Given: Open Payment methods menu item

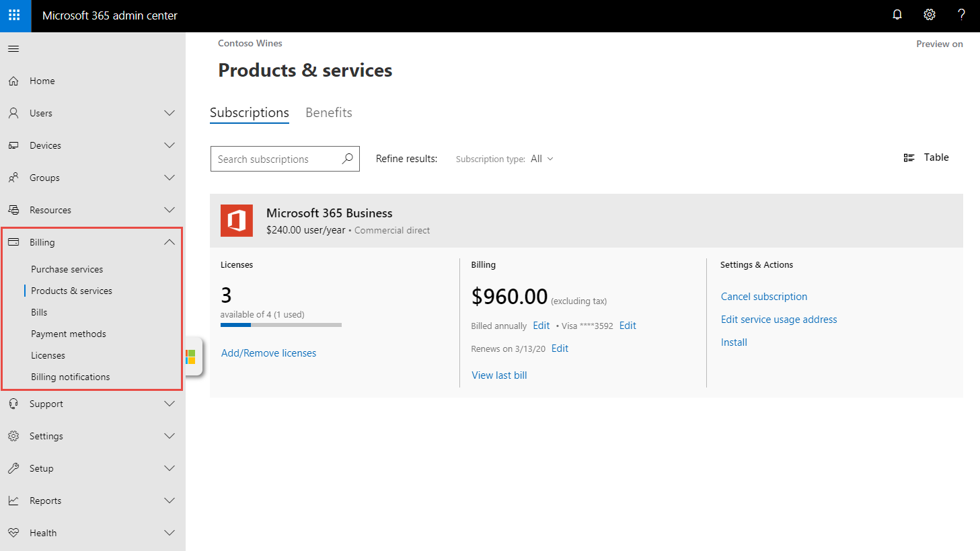Looking at the screenshot, I should (69, 334).
